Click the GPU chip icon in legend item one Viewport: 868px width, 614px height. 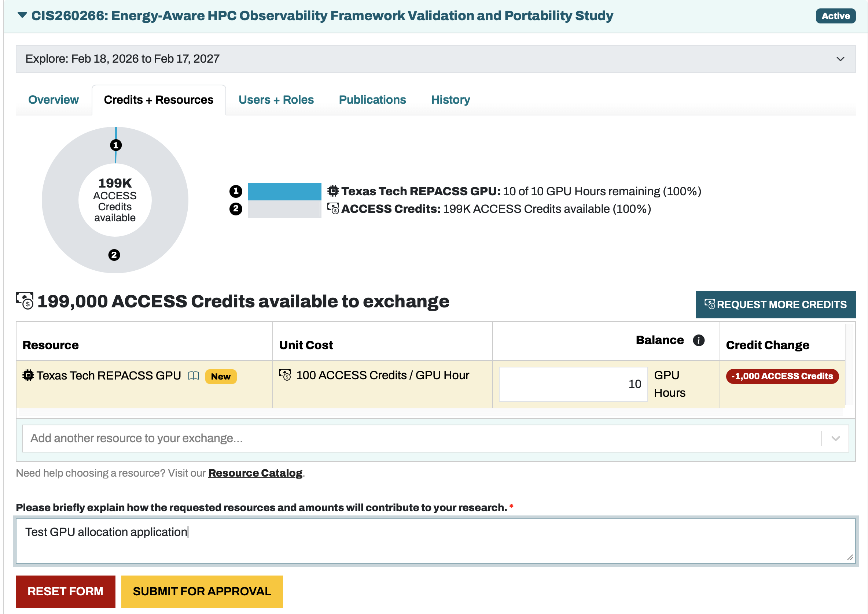tap(333, 191)
